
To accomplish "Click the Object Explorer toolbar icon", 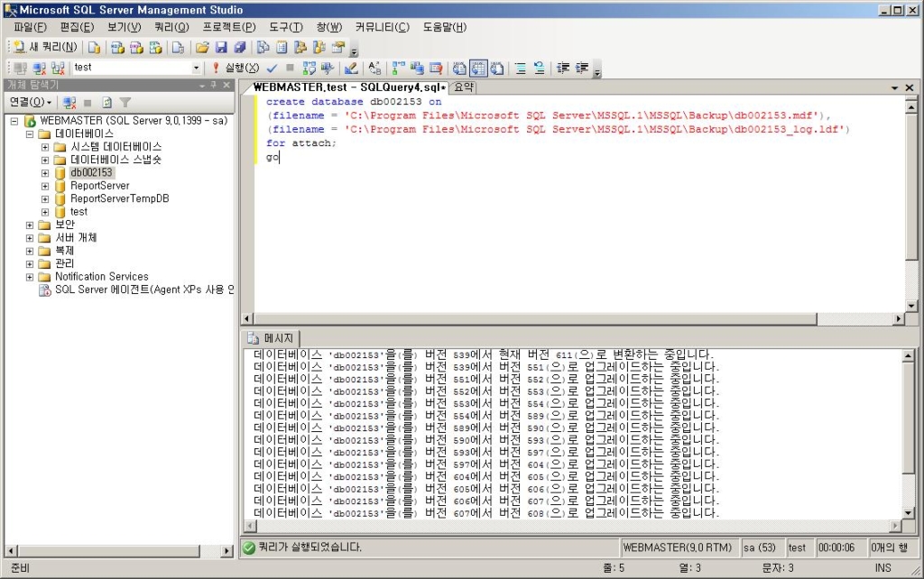I will coord(300,48).
